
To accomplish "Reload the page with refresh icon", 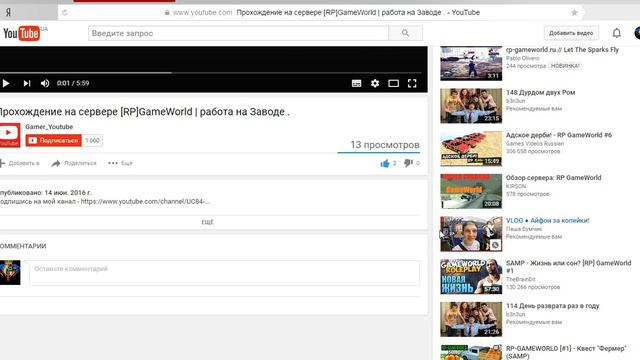I will 64,13.
